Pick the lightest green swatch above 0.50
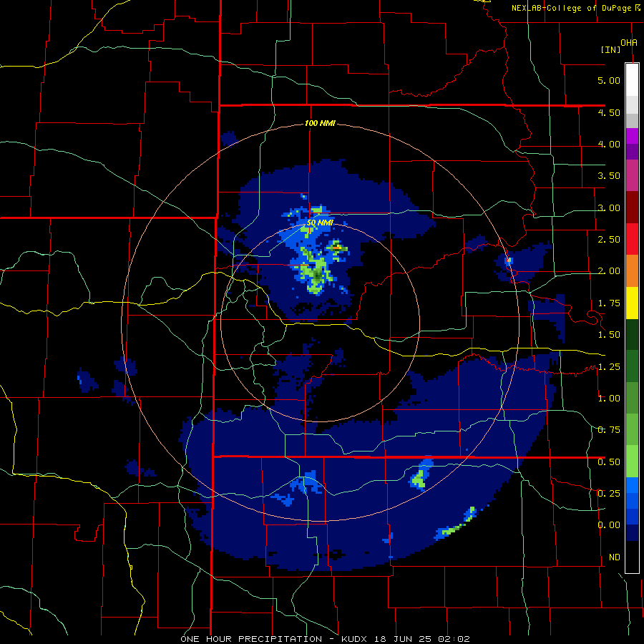 click(x=632, y=462)
